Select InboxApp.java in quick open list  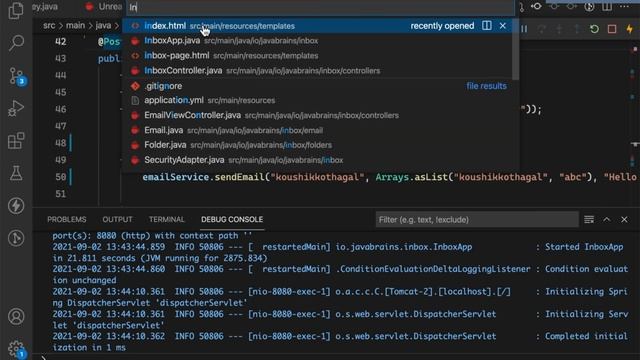[318, 40]
